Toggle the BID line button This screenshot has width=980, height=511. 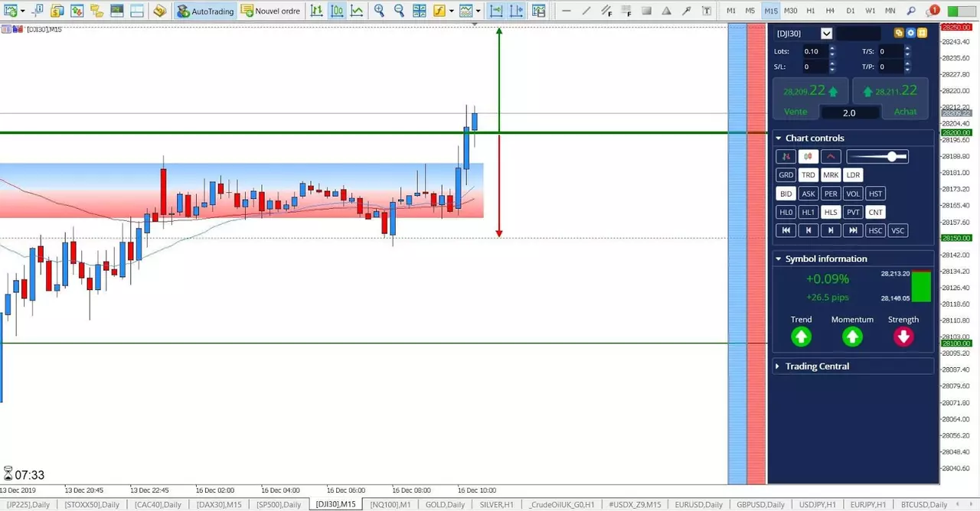[786, 194]
